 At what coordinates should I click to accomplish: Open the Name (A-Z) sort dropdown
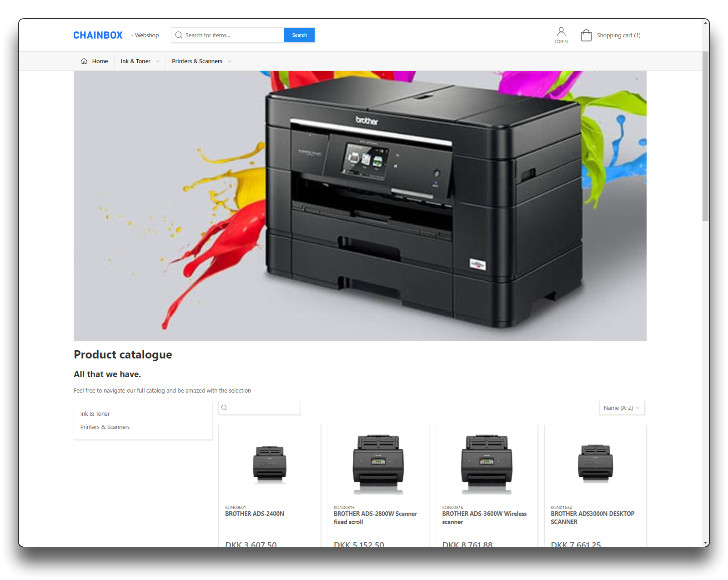coord(622,408)
